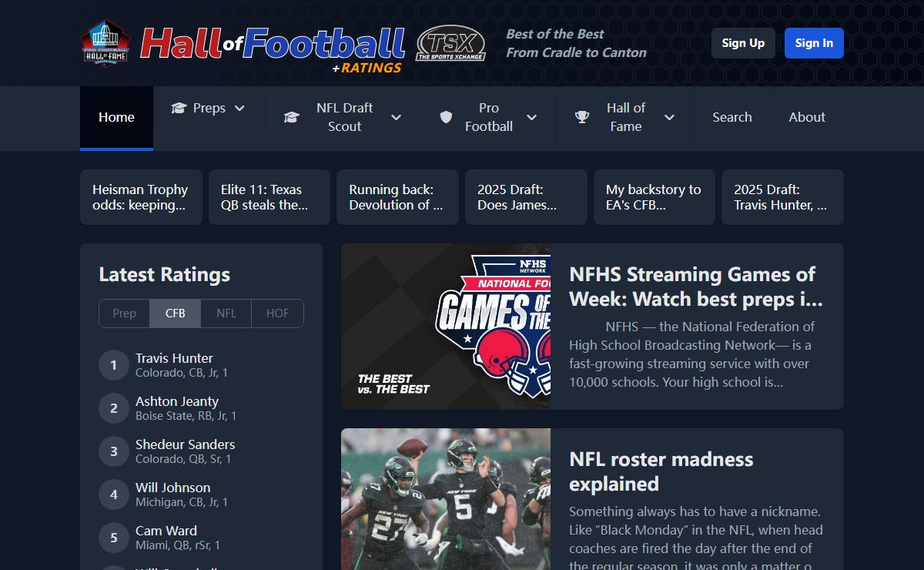Switch Latest Ratings to NFL tab
The width and height of the screenshot is (924, 570).
click(x=226, y=313)
